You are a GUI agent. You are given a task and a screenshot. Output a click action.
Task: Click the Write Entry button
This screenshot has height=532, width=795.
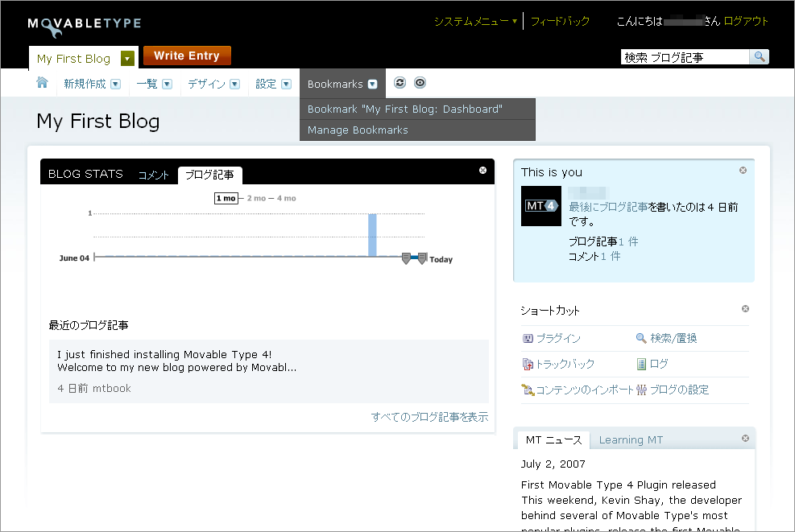(187, 56)
